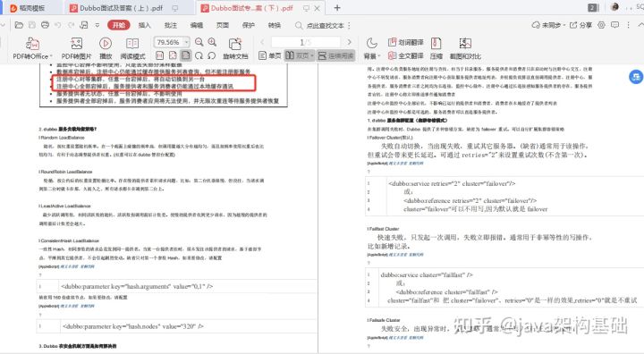The width and height of the screenshot is (644, 354).
Task: Close the Dubbo(下).pdf document tab
Action: (317, 8)
